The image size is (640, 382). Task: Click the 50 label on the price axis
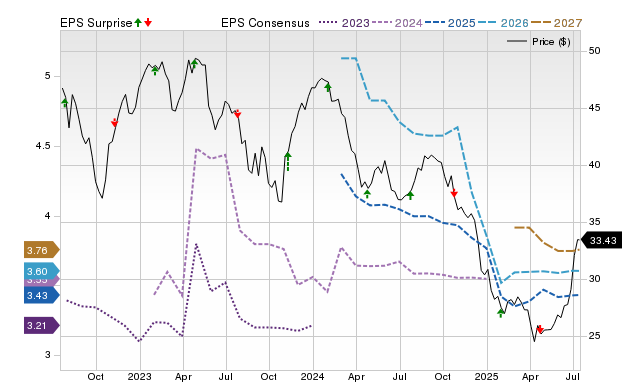tap(594, 51)
